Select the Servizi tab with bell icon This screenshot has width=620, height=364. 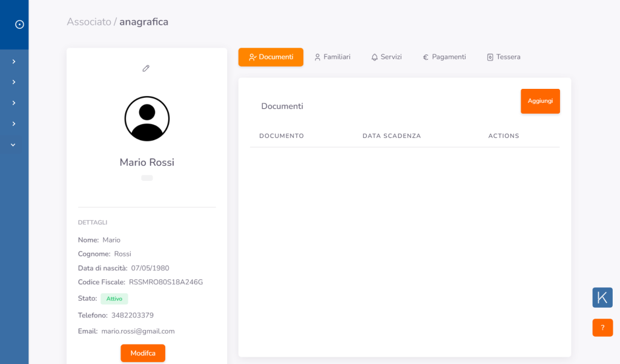coord(386,57)
